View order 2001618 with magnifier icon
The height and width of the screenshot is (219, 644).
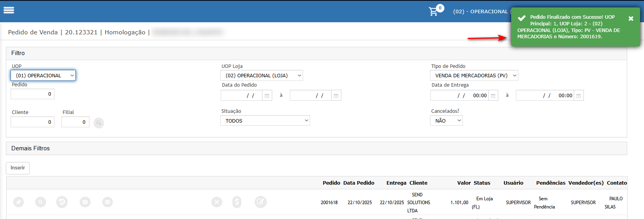pos(41,202)
